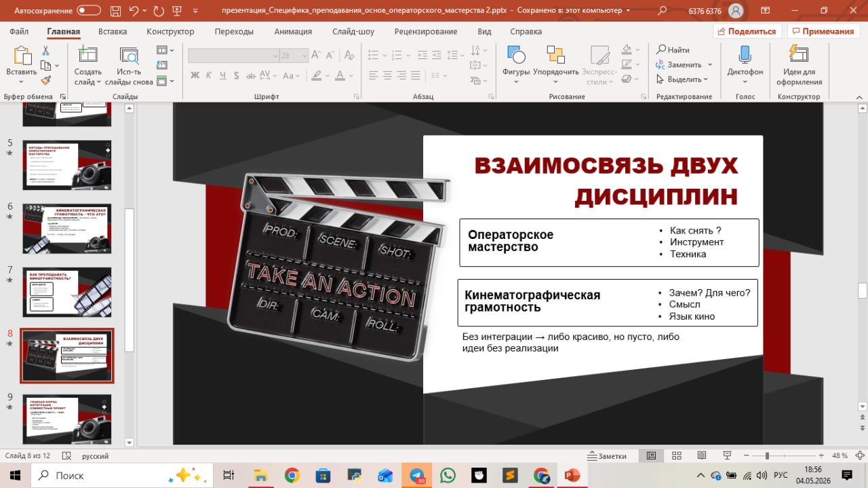The width and height of the screenshot is (868, 488).
Task: Toggle Underline formatting button
Action: coord(223,75)
